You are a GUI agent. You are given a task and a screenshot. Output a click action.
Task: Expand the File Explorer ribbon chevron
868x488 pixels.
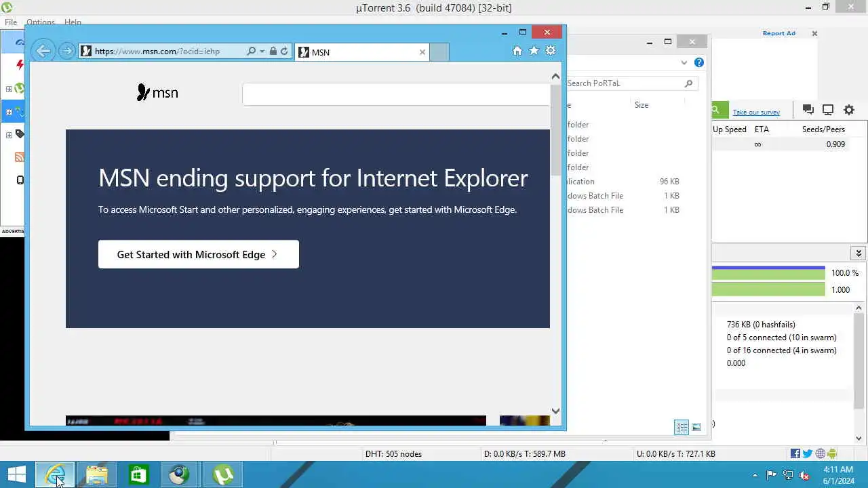coord(684,62)
